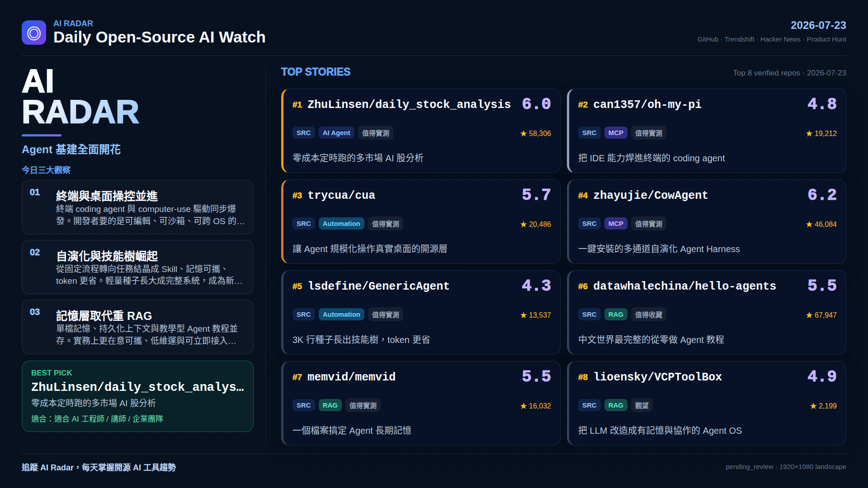This screenshot has width=868, height=488.
Task: Click the SRC tag on memvid card
Action: (304, 405)
